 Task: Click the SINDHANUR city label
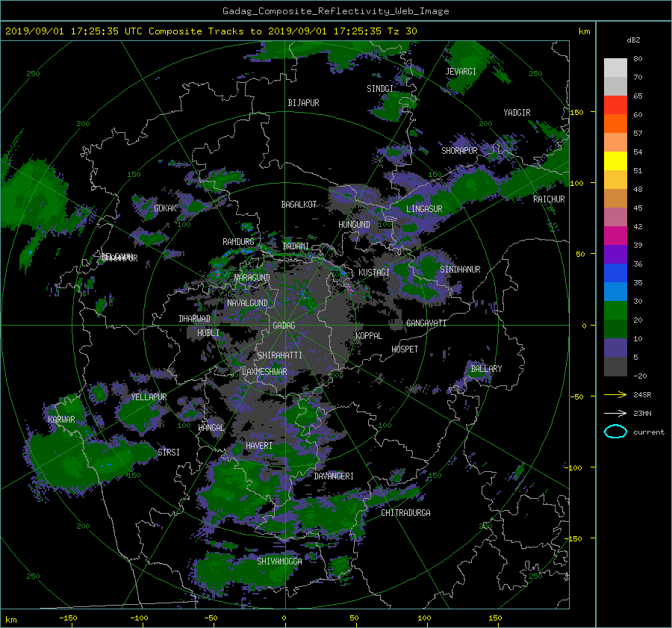460,270
